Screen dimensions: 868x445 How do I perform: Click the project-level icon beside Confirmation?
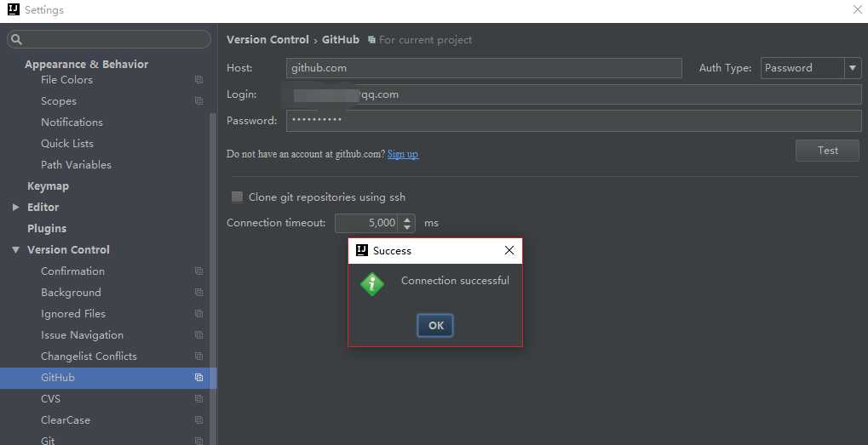click(x=198, y=271)
